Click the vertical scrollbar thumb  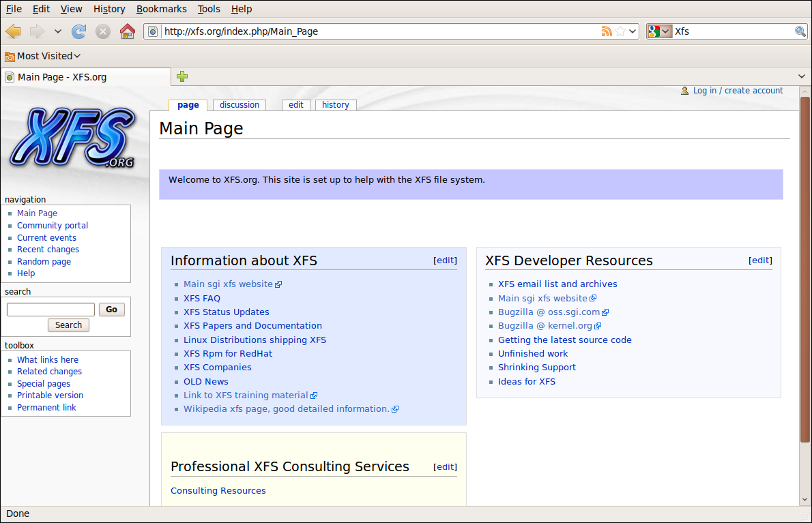click(x=804, y=269)
